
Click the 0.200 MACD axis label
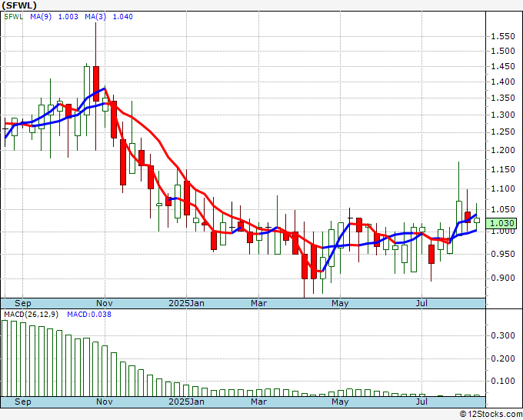pyautogui.click(x=503, y=359)
